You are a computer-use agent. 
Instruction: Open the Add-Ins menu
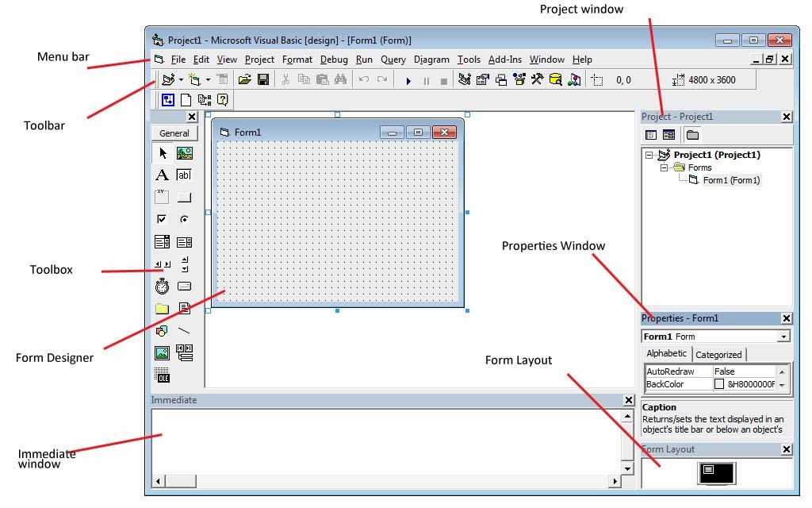504,59
